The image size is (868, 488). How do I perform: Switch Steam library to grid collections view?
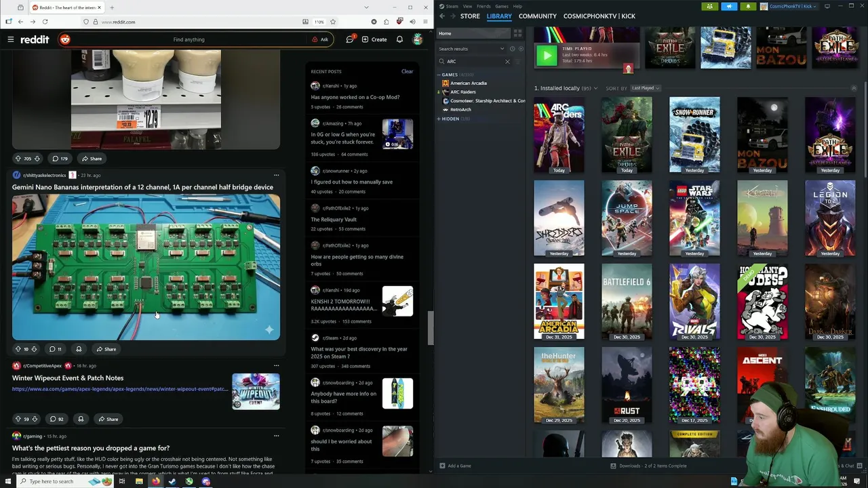[517, 33]
